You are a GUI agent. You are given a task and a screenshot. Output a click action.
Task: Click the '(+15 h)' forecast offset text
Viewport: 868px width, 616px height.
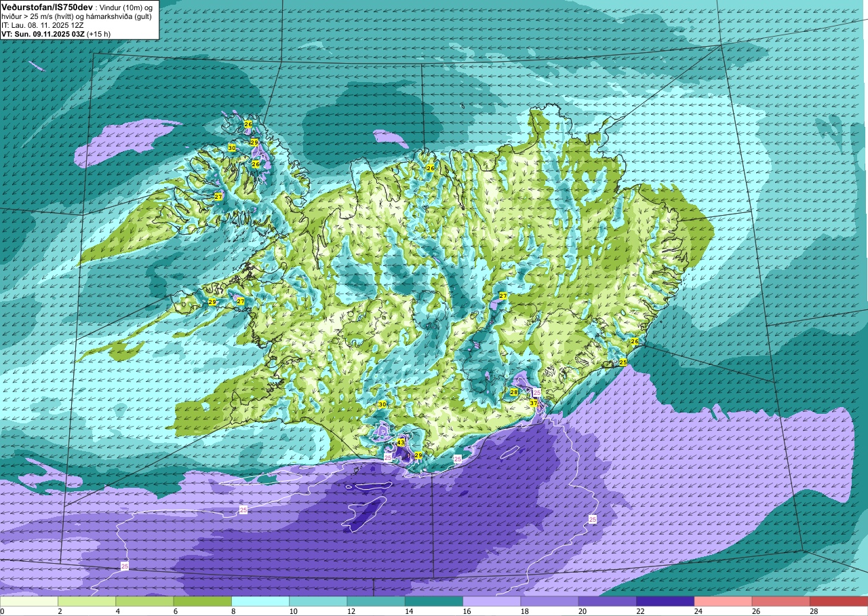(x=100, y=34)
